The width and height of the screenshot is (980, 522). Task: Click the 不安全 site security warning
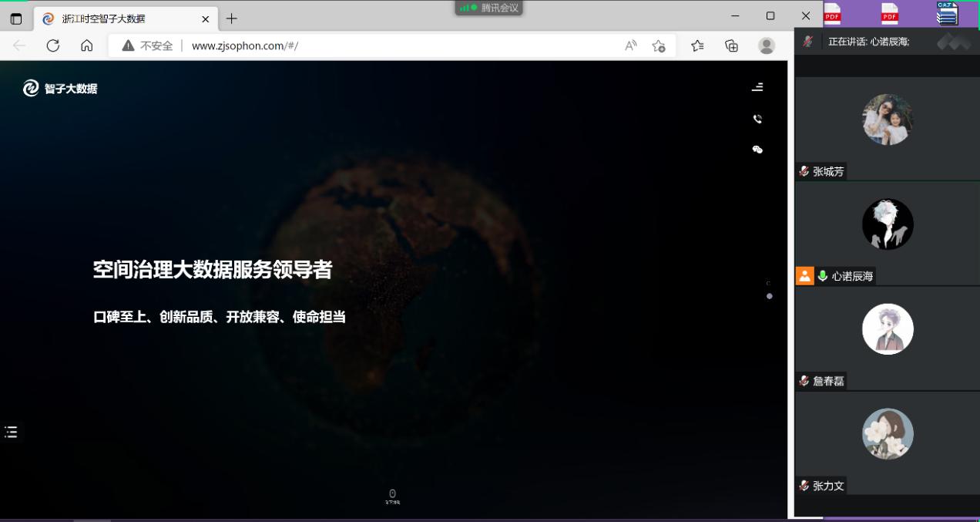click(147, 45)
